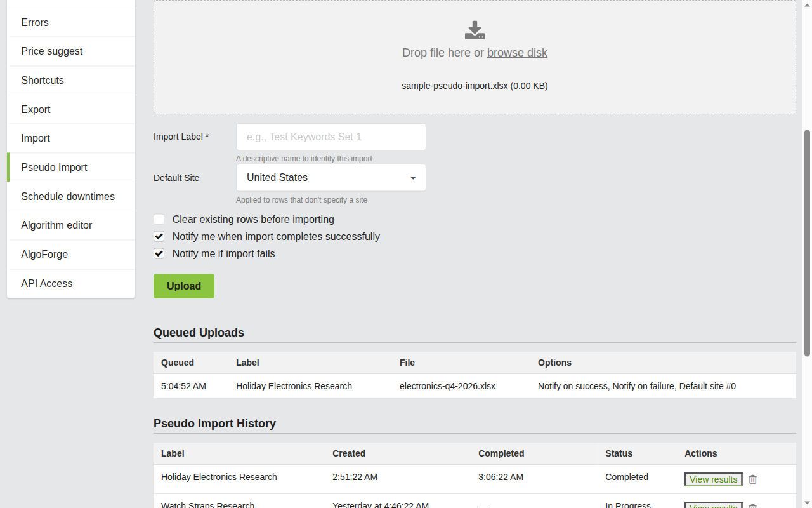Disable notification when import completes successfully
Viewport: 812px width, 508px height.
click(x=159, y=236)
